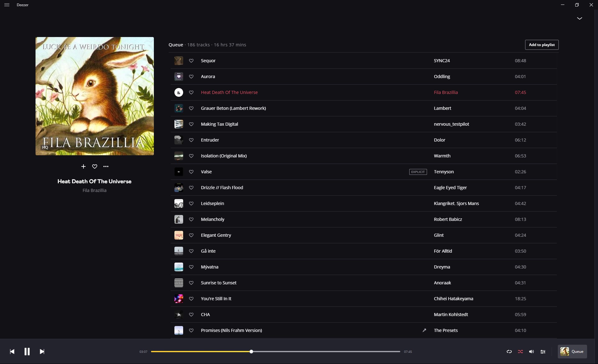The height and width of the screenshot is (364, 598).
Task: Like the track Valse
Action: 191,172
